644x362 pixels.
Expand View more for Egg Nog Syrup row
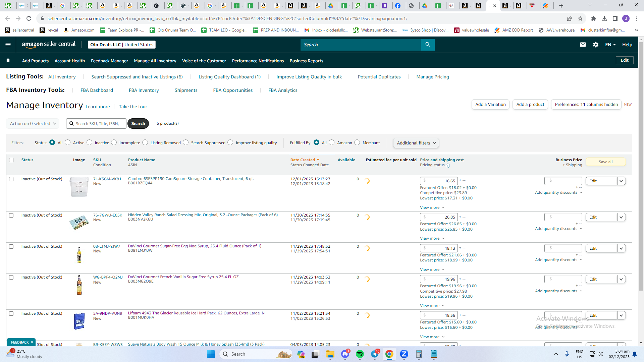point(432,269)
